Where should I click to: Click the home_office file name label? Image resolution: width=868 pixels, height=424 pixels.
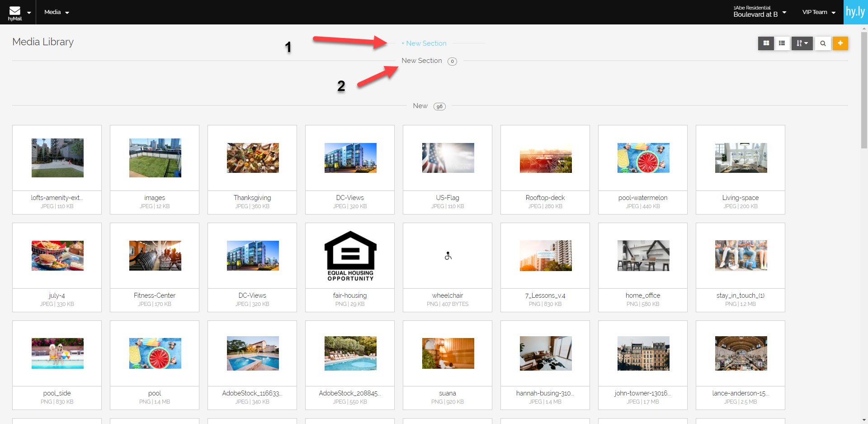click(643, 295)
